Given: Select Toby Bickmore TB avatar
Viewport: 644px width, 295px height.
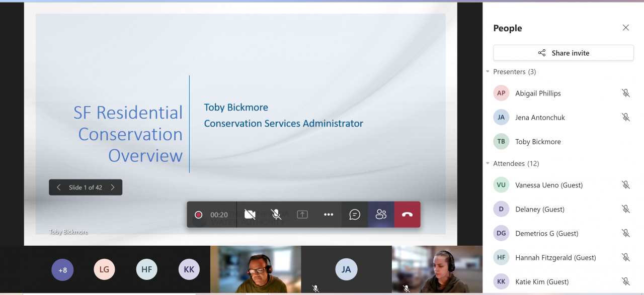Looking at the screenshot, I should point(501,141).
